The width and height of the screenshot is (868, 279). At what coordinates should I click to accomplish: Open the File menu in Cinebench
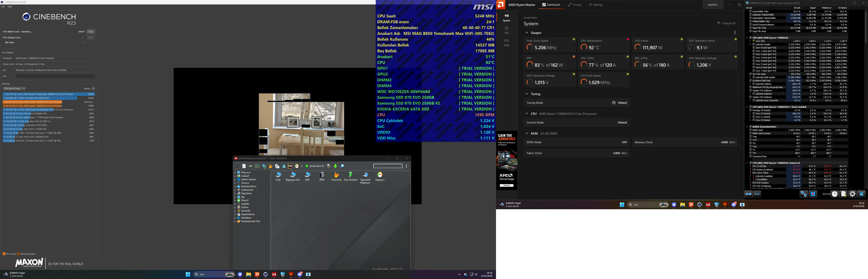3,7
